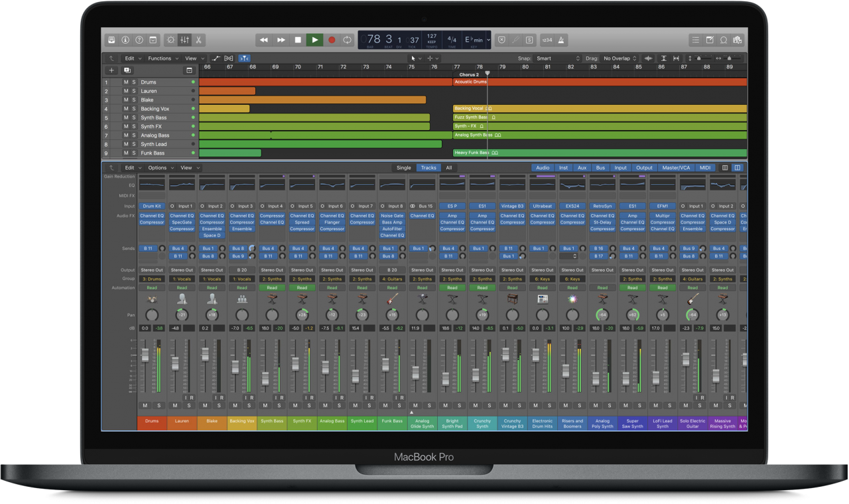Mute the Drums track in track list
849x504 pixels.
[x=126, y=82]
